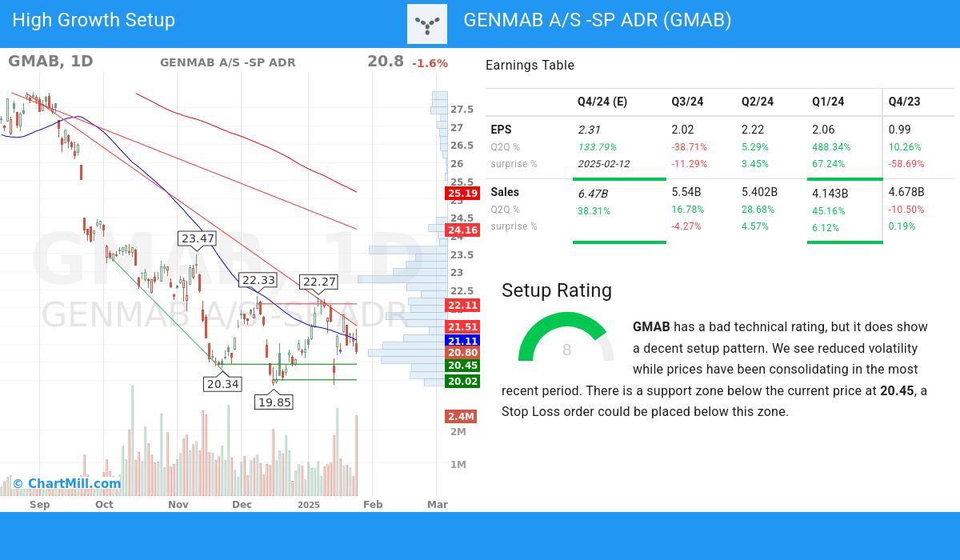Click the red 24.16 price tag

pos(462,230)
